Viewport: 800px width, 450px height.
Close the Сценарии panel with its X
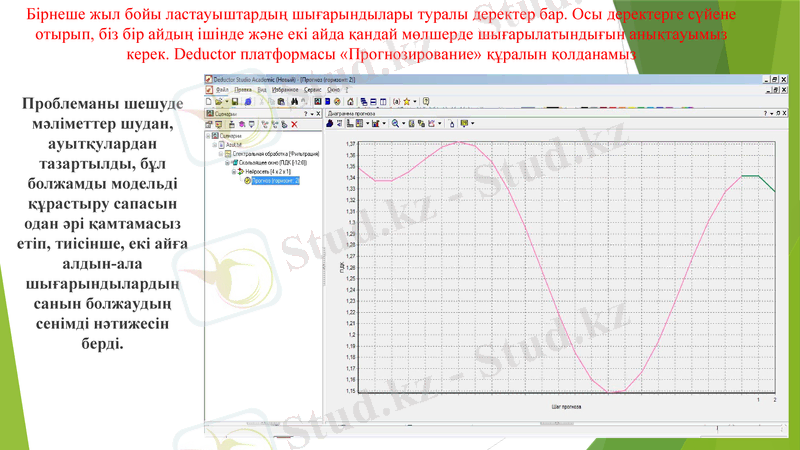tap(318, 114)
